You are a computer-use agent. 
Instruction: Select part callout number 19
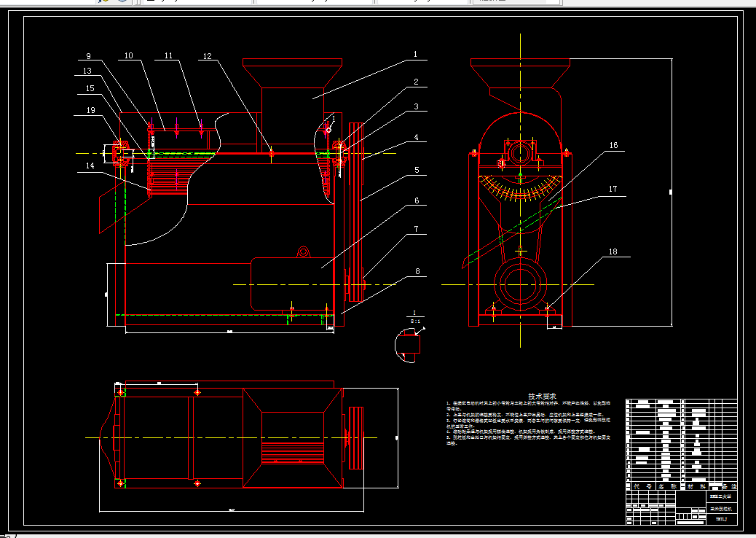pos(91,111)
